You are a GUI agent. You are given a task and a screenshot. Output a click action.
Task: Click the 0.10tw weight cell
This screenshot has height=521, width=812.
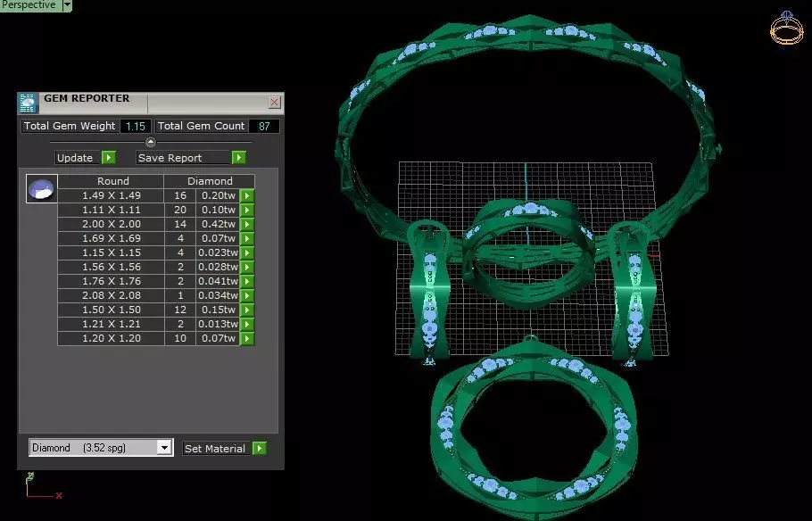pos(218,210)
